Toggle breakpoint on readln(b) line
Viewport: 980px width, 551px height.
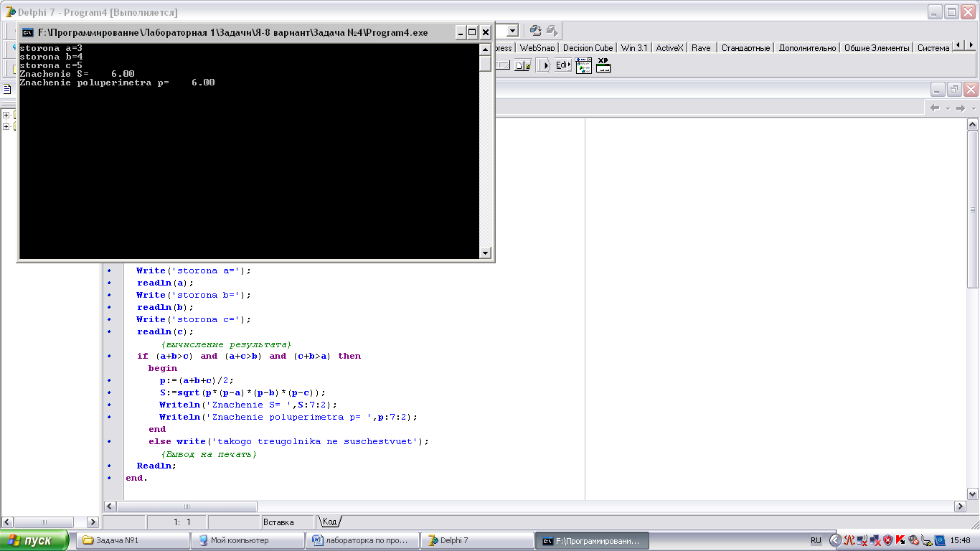[109, 307]
